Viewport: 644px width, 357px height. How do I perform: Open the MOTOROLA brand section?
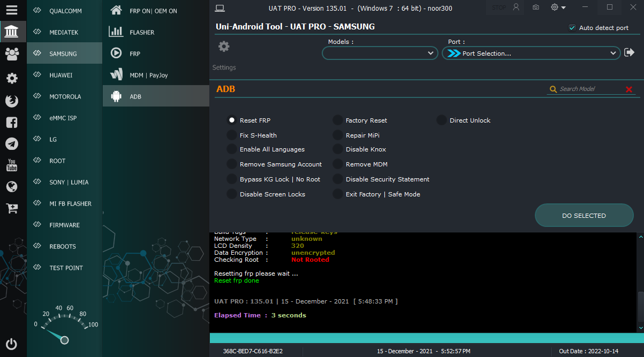point(64,96)
